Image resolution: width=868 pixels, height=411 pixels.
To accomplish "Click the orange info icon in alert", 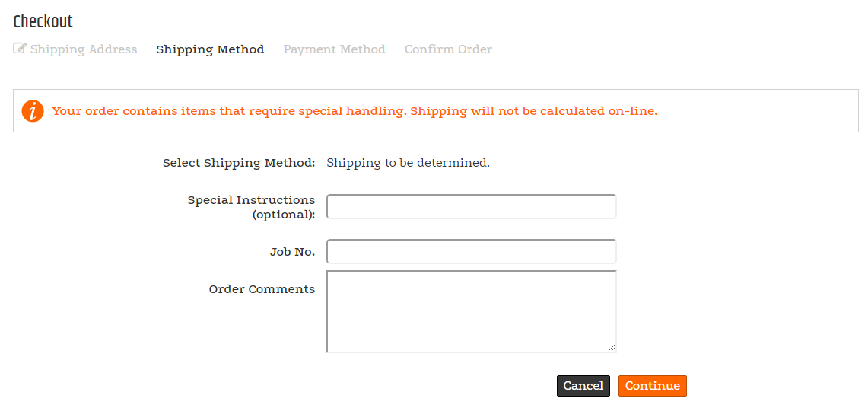I will [33, 111].
